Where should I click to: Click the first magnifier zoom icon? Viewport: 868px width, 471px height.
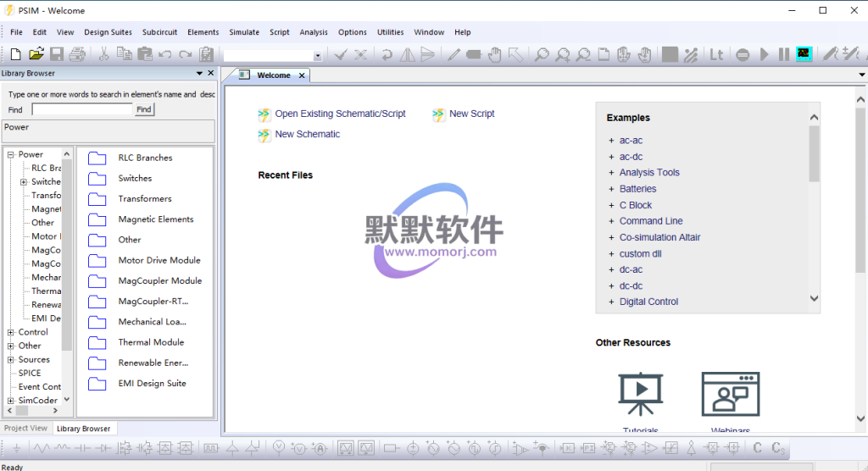[x=542, y=54]
